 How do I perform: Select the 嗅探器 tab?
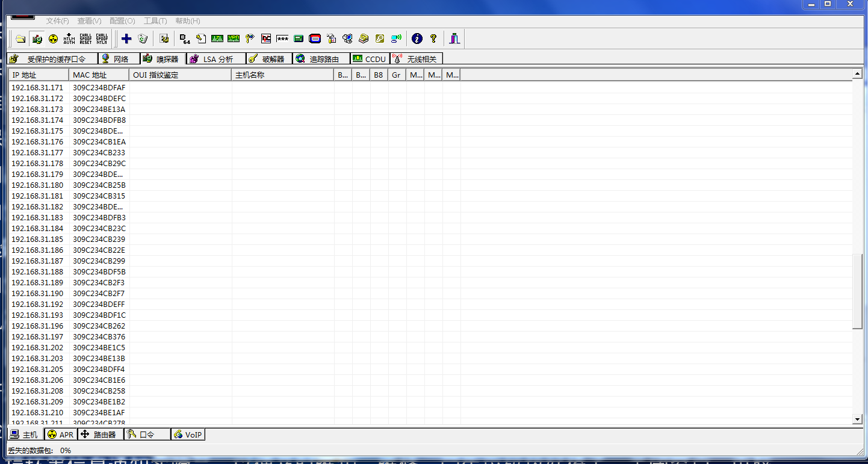click(x=163, y=58)
